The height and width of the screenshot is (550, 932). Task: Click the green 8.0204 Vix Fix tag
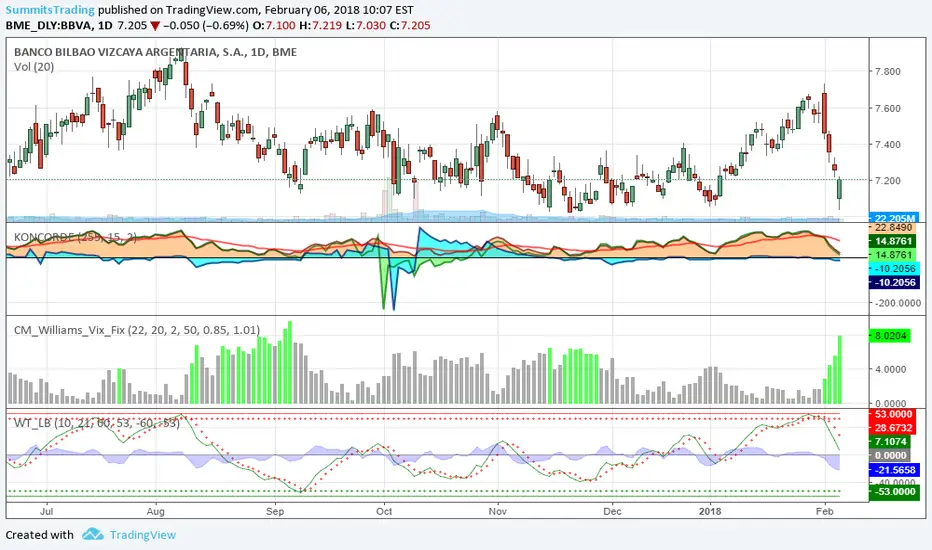click(889, 336)
